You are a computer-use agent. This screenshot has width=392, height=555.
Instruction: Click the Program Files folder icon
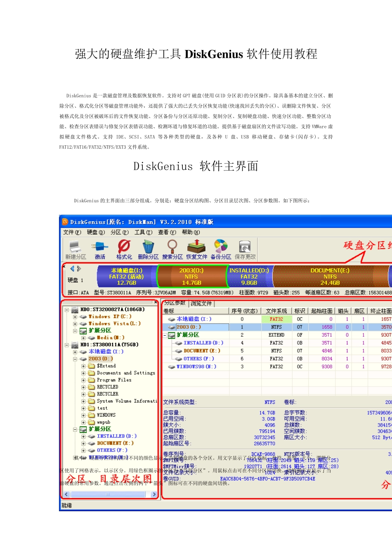[92, 380]
